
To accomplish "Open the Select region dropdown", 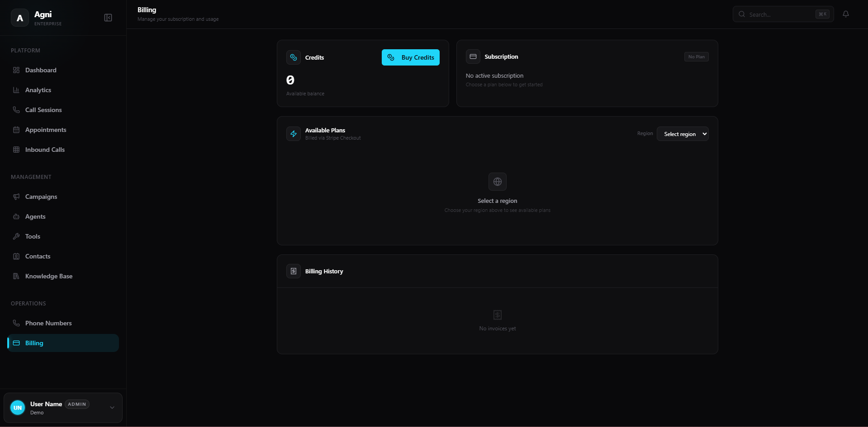I will click(x=683, y=134).
